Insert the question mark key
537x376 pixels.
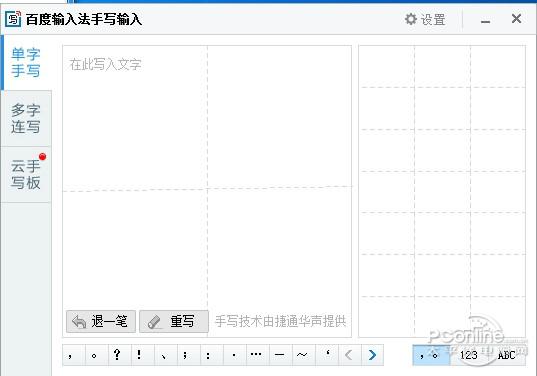(x=120, y=355)
